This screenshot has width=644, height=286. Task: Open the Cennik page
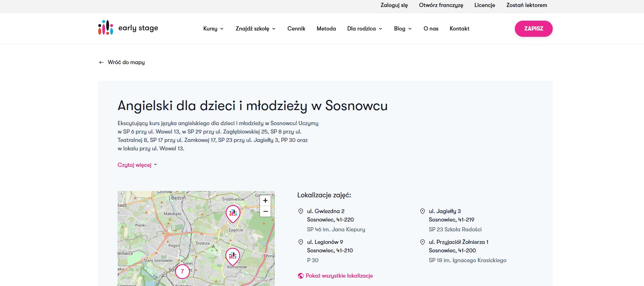click(296, 29)
